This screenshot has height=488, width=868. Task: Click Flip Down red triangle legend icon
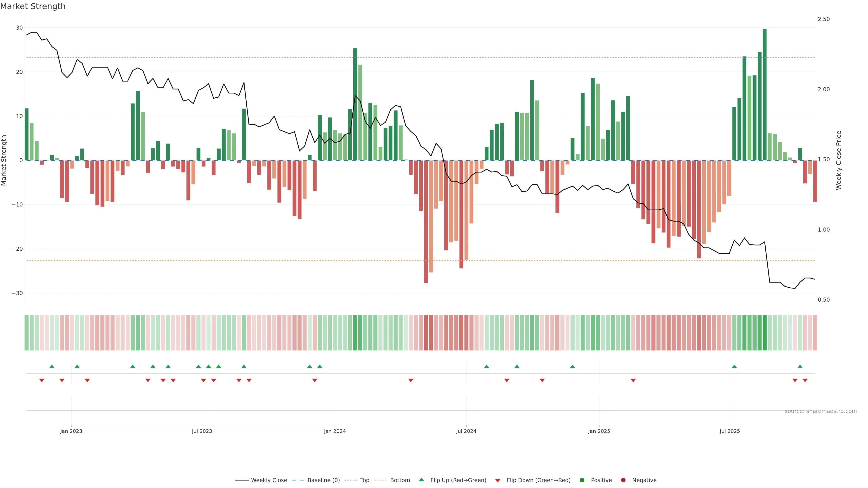[498, 480]
